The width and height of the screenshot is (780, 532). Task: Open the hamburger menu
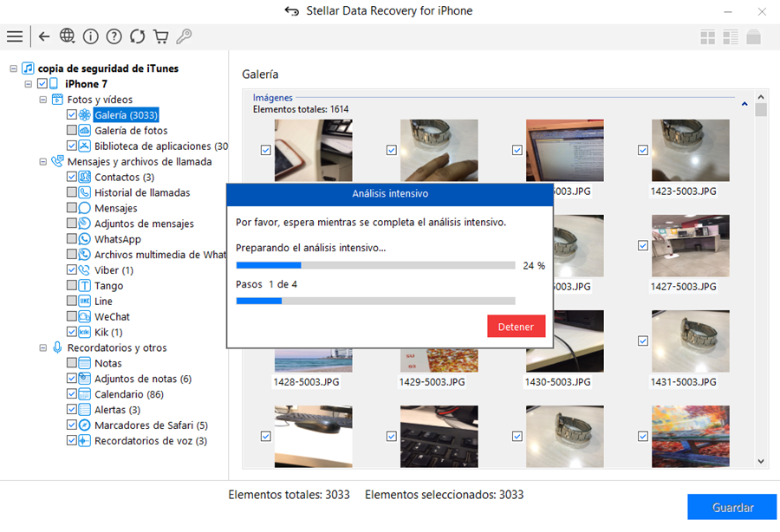(14, 36)
